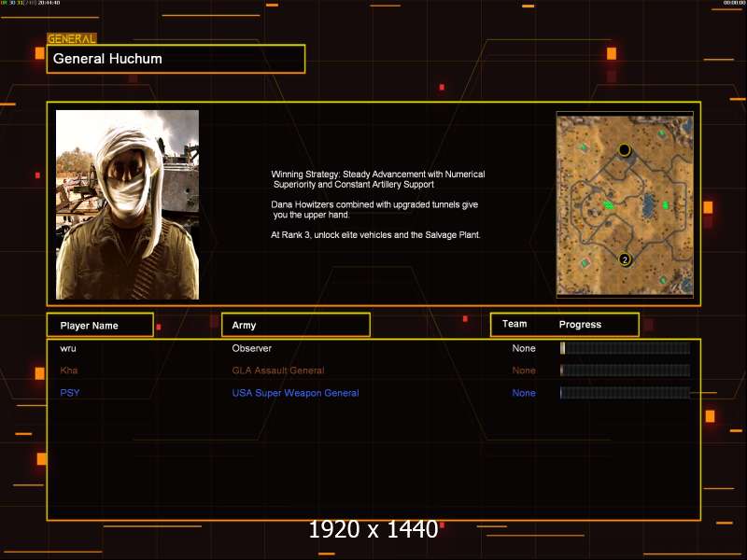Click the USA Super Weapon General entry

[295, 393]
